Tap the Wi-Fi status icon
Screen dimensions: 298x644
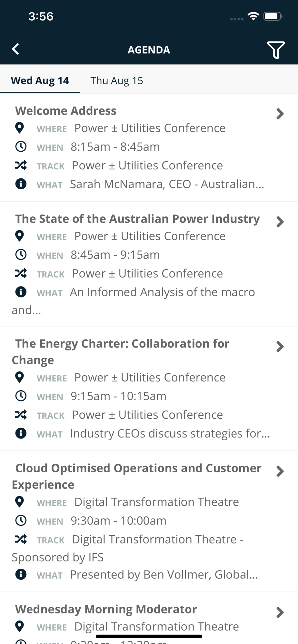click(253, 16)
